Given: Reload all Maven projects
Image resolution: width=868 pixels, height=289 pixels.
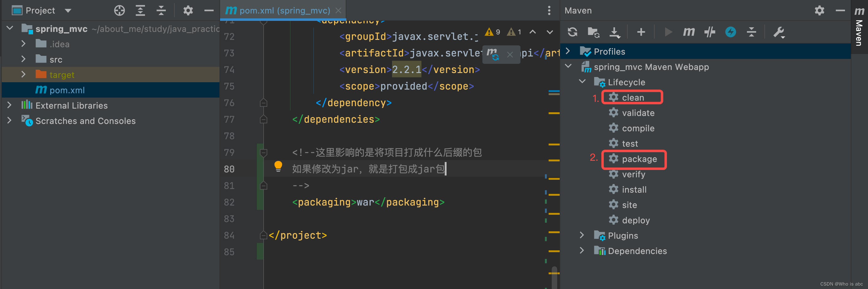Looking at the screenshot, I should point(572,32).
